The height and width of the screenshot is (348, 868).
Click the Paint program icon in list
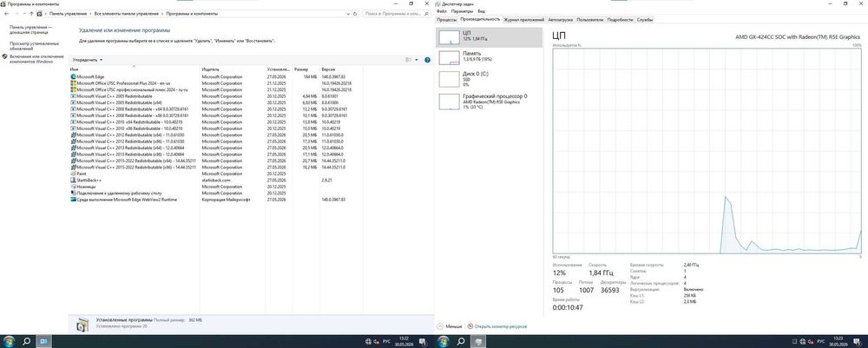coord(74,174)
